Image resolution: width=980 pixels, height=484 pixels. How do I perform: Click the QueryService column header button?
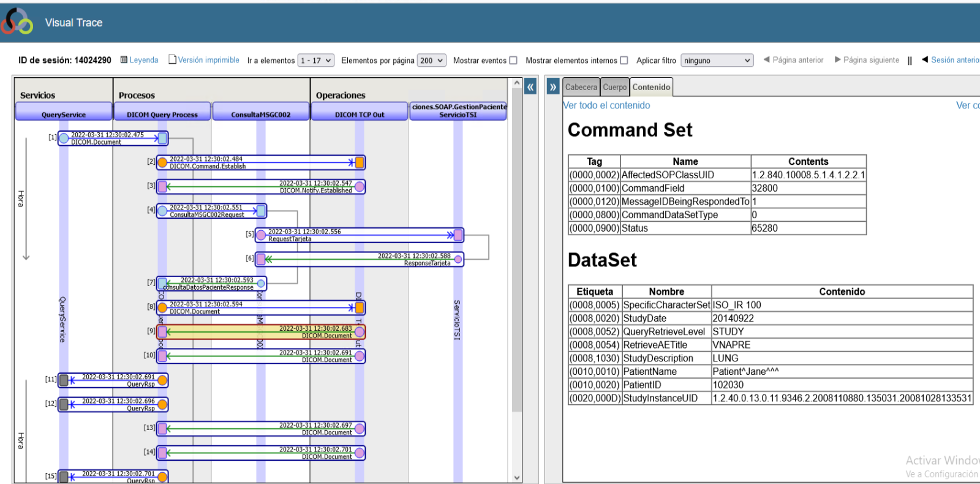coord(64,115)
